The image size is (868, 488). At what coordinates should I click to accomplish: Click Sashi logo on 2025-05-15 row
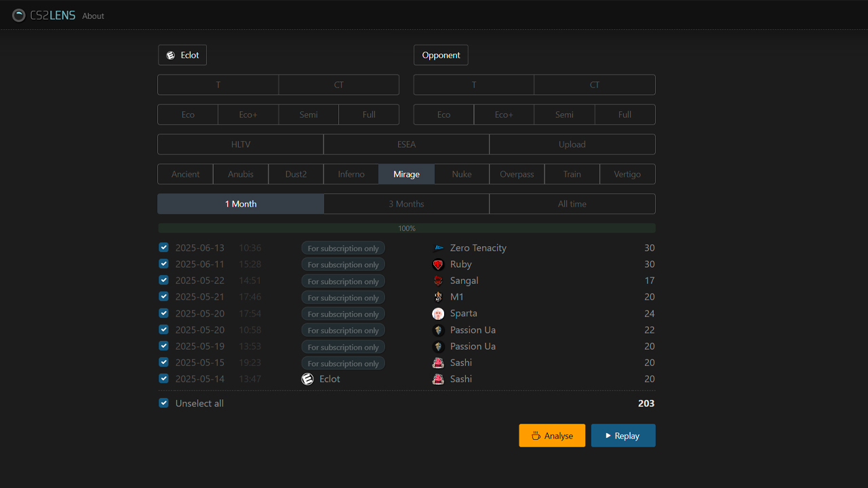439,363
